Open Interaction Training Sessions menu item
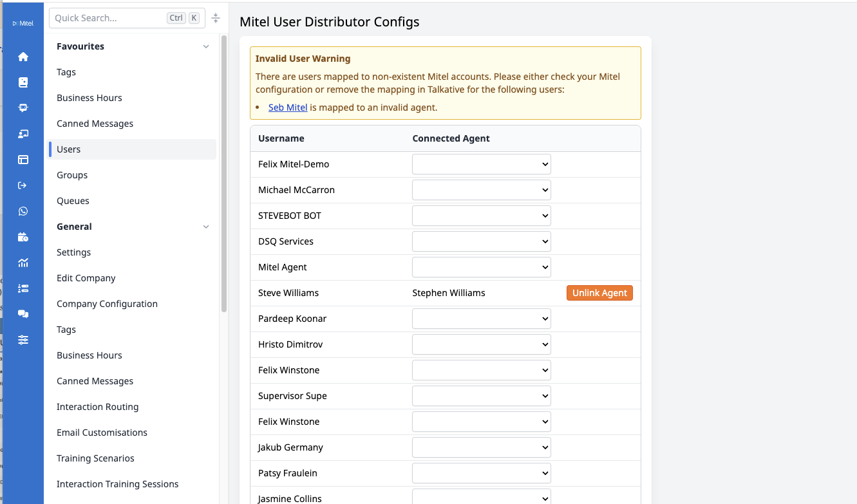 click(118, 484)
